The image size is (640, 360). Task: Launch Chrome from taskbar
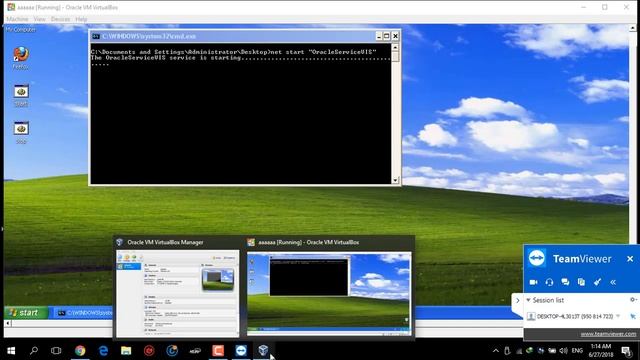point(80,351)
